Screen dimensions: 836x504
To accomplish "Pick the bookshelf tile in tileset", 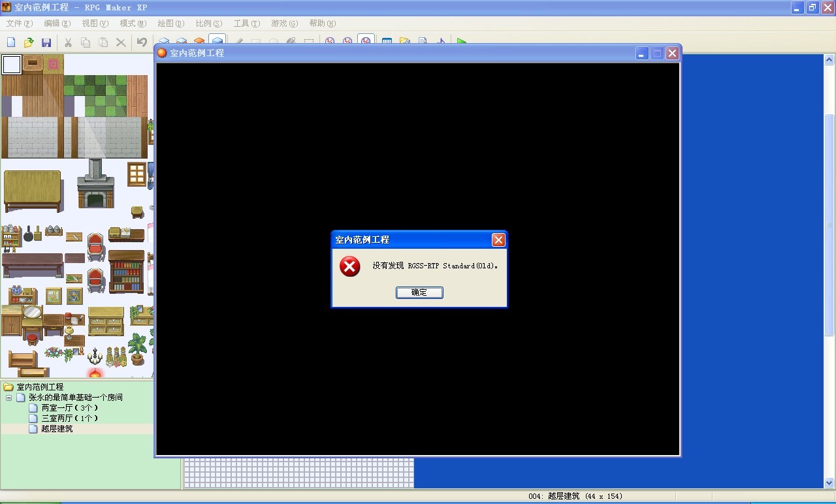I will click(x=126, y=272).
